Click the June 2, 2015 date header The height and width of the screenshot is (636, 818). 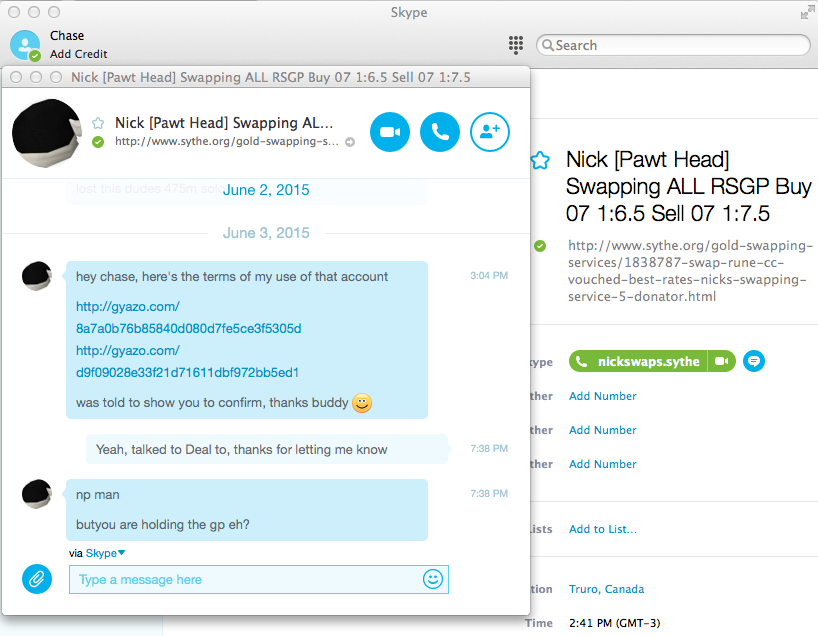click(266, 190)
